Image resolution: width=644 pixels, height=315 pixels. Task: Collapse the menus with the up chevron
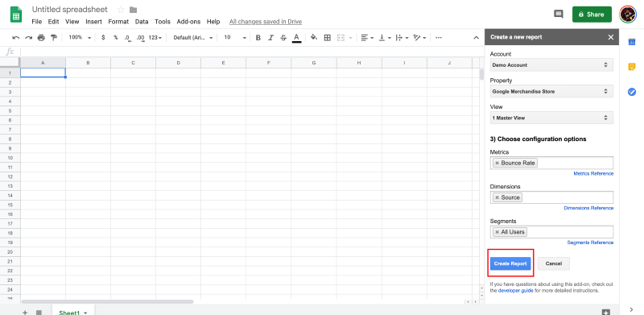tap(476, 37)
